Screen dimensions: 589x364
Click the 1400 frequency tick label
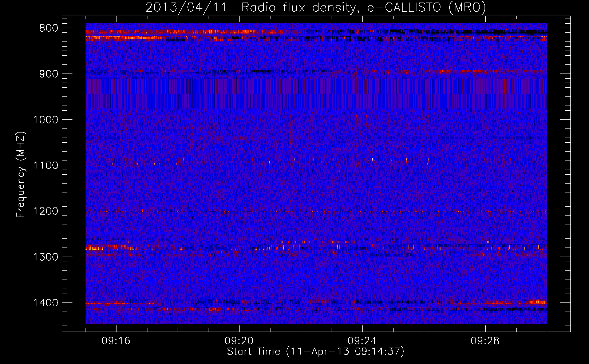pyautogui.click(x=46, y=303)
